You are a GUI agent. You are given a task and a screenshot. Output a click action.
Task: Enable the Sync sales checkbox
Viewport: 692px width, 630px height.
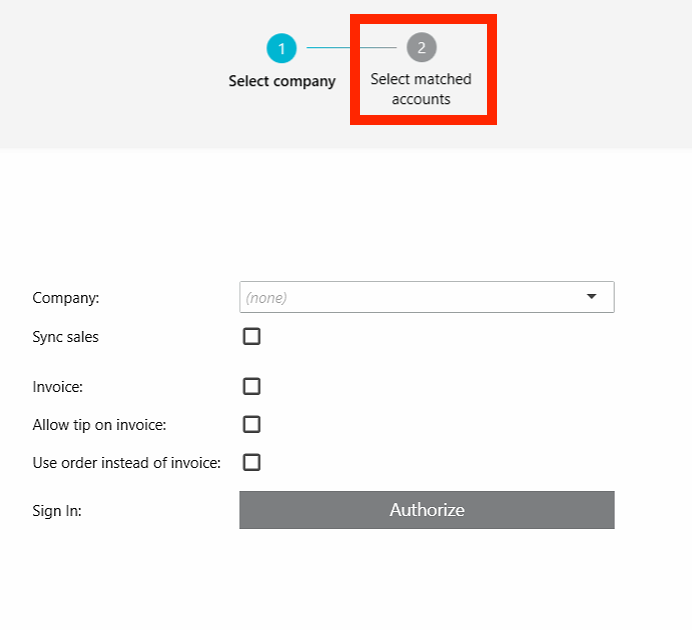coord(252,336)
